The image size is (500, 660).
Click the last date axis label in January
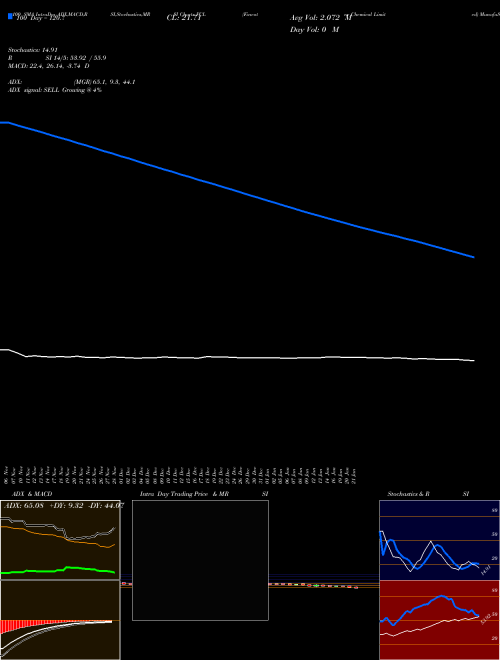tap(354, 475)
